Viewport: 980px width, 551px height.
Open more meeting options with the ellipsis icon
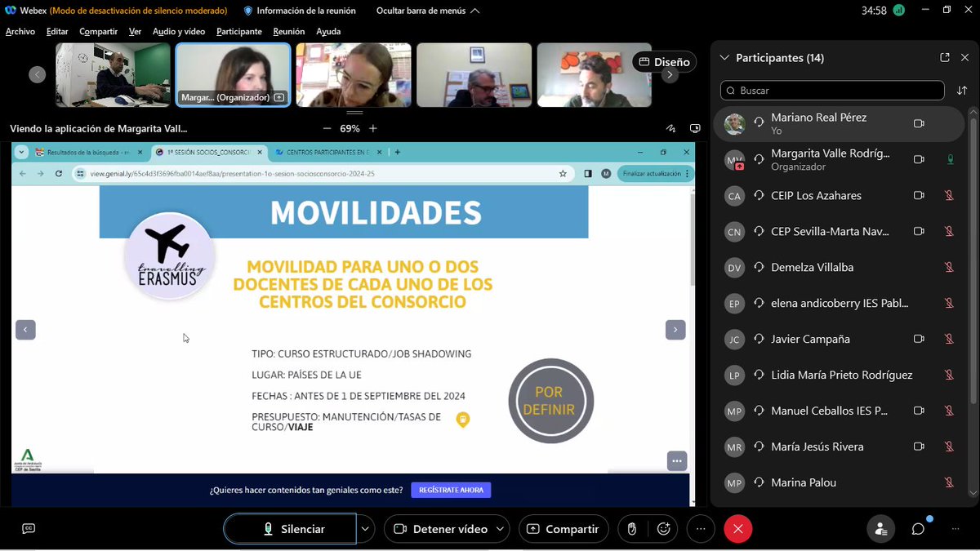tap(701, 529)
